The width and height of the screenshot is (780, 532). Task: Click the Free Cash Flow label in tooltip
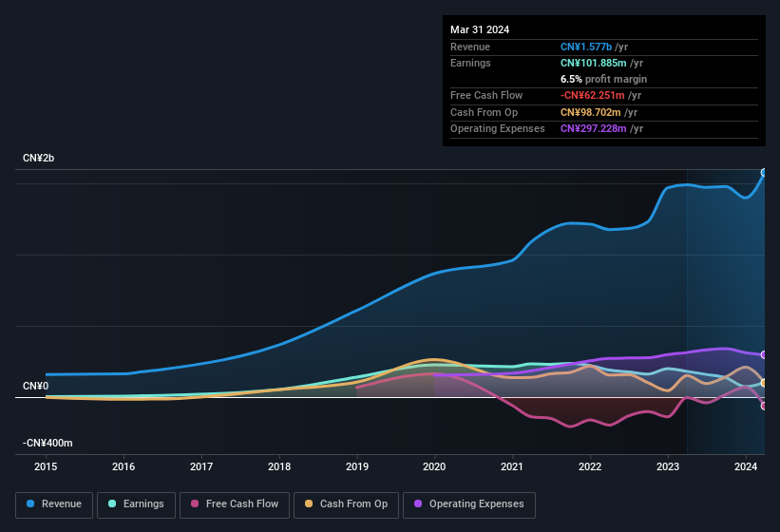click(x=486, y=95)
